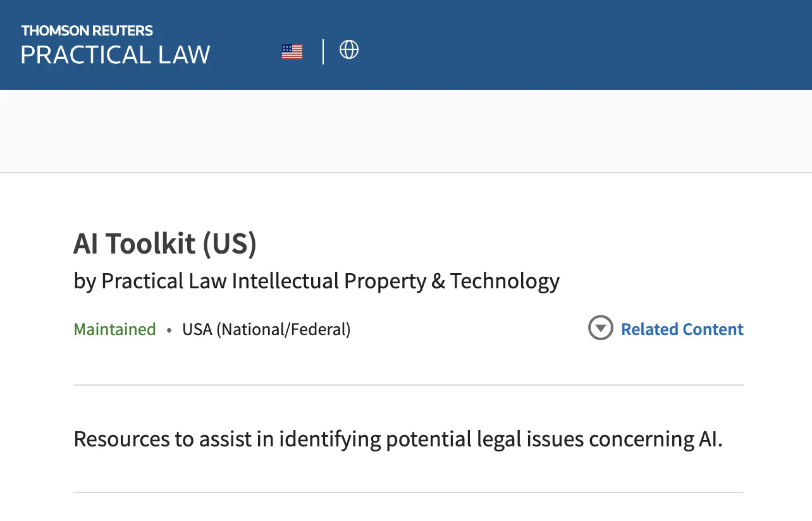Select the USA (National/Federal) jurisdiction label
This screenshot has height=521, width=812.
[x=266, y=329]
